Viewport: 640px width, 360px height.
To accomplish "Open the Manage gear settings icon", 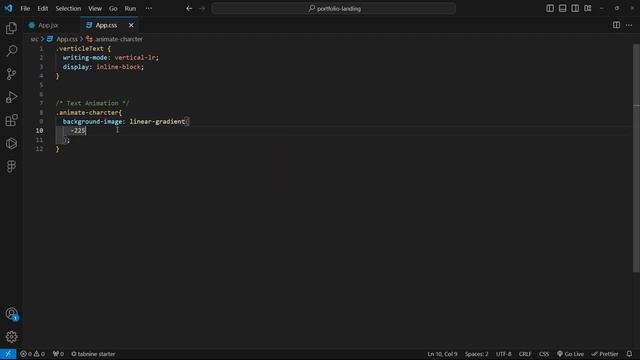I will pos(11,337).
